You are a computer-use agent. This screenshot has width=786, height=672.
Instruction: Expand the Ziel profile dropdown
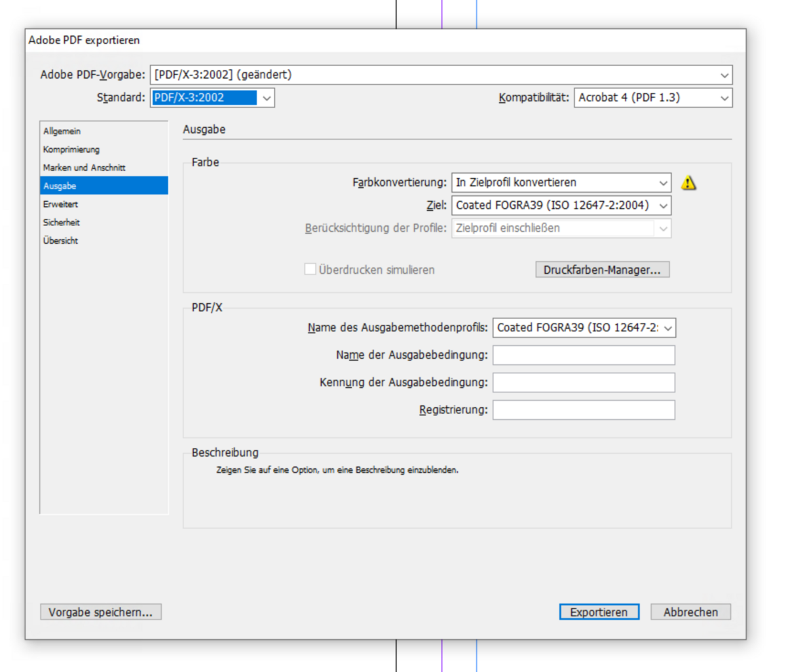click(x=561, y=206)
